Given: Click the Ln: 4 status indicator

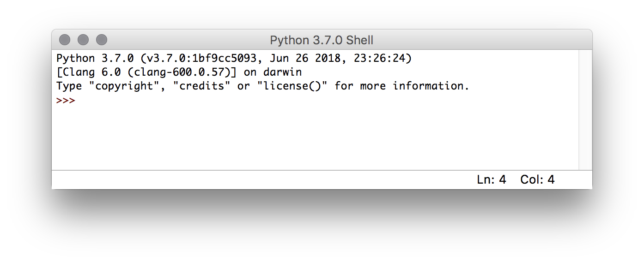Looking at the screenshot, I should click(491, 180).
